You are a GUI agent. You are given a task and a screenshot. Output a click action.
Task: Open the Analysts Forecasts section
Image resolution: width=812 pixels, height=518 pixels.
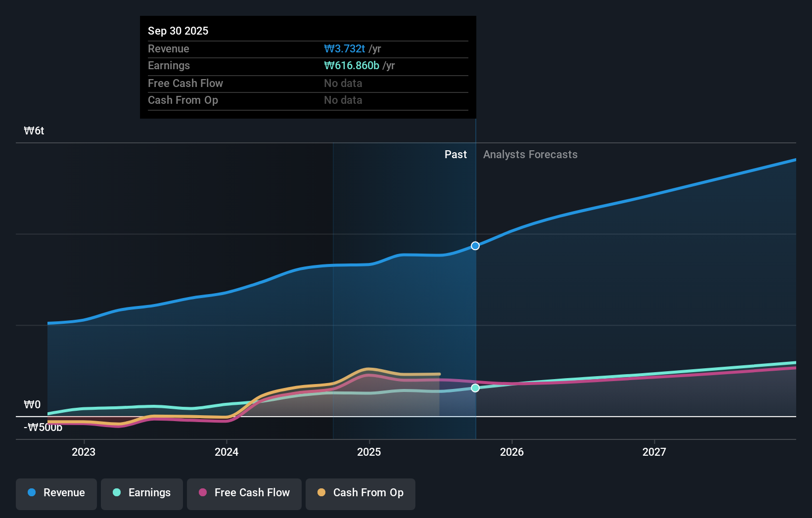coord(530,154)
